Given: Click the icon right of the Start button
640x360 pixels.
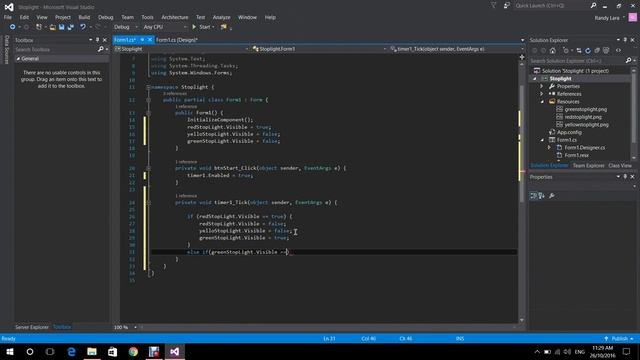Looking at the screenshot, I should (x=224, y=27).
